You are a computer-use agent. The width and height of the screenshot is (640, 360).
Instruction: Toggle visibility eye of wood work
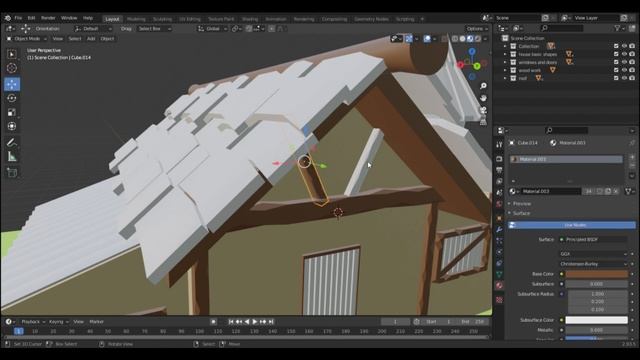pyautogui.click(x=624, y=70)
